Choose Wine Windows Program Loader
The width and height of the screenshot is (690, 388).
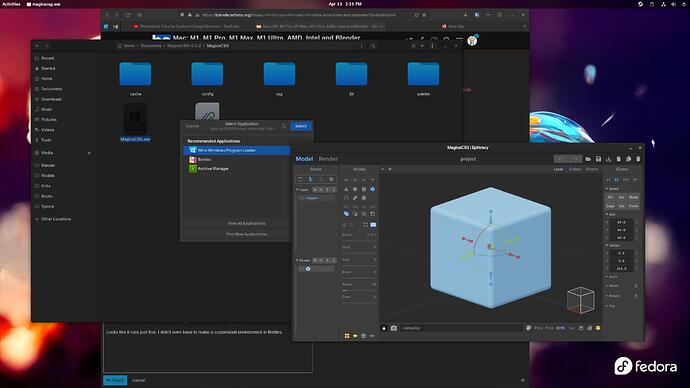(x=237, y=150)
